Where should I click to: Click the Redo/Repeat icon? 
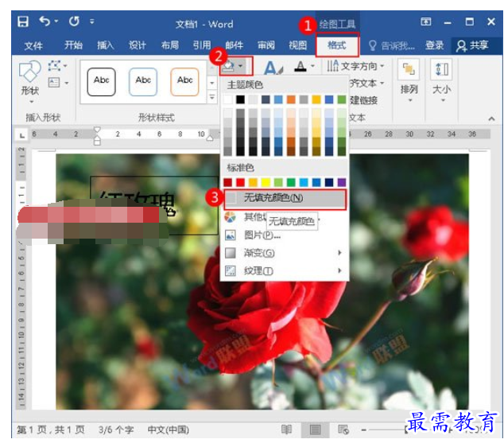pos(74,21)
